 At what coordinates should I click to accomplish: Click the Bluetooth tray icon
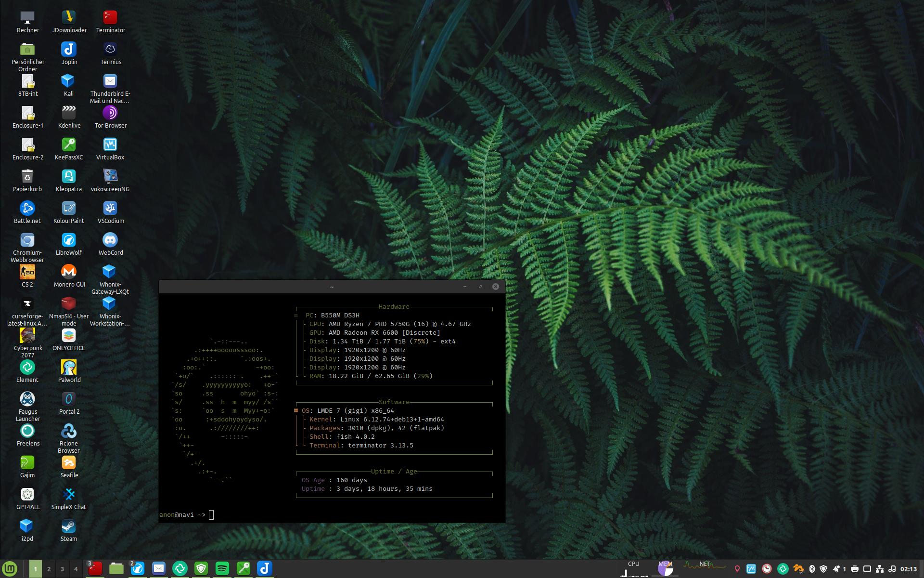click(812, 569)
